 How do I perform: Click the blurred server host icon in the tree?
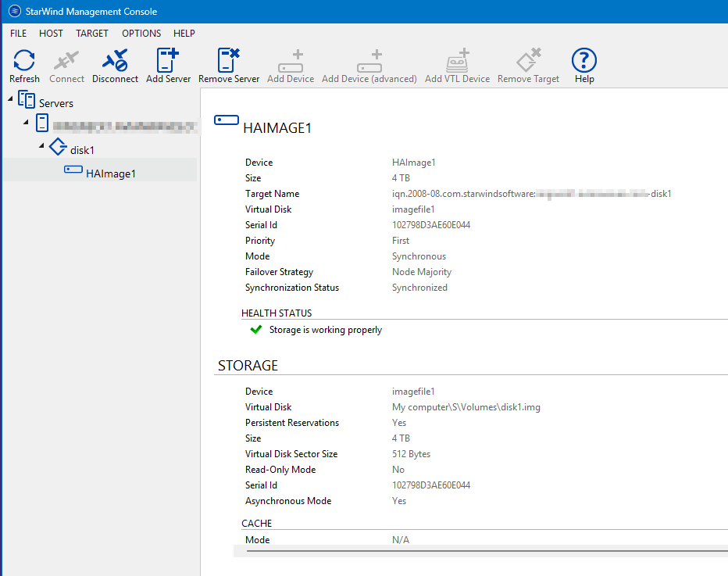(42, 123)
